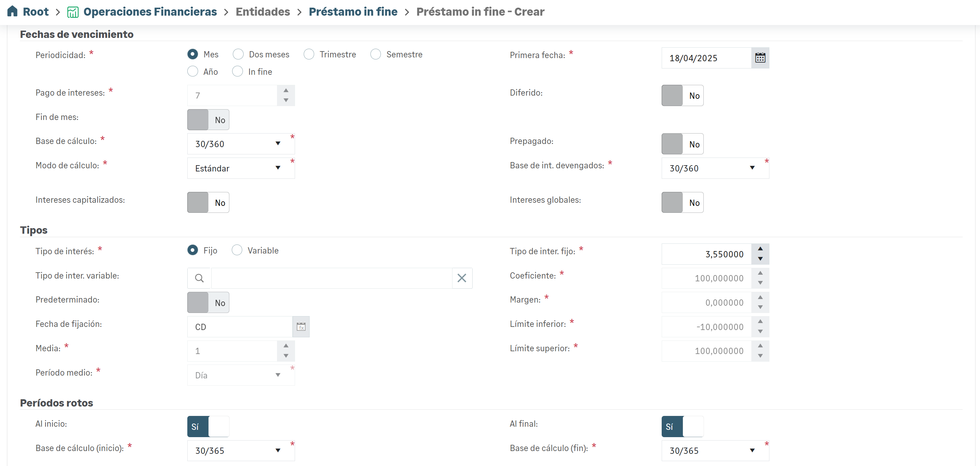
Task: Expand the Base de cálculo dropdown
Action: click(240, 144)
